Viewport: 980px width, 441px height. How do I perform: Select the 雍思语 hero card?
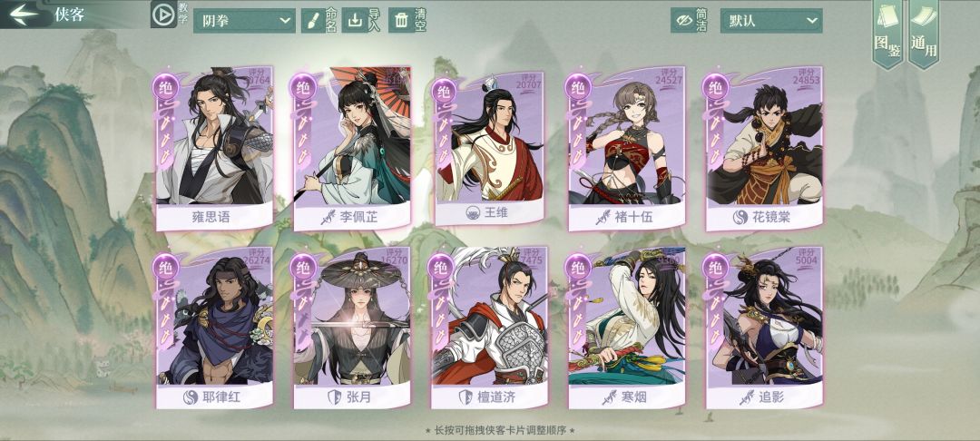[x=214, y=148]
